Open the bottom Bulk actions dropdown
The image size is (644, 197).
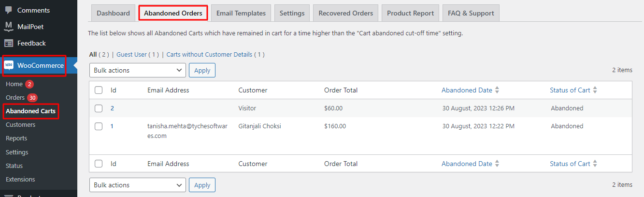point(138,185)
